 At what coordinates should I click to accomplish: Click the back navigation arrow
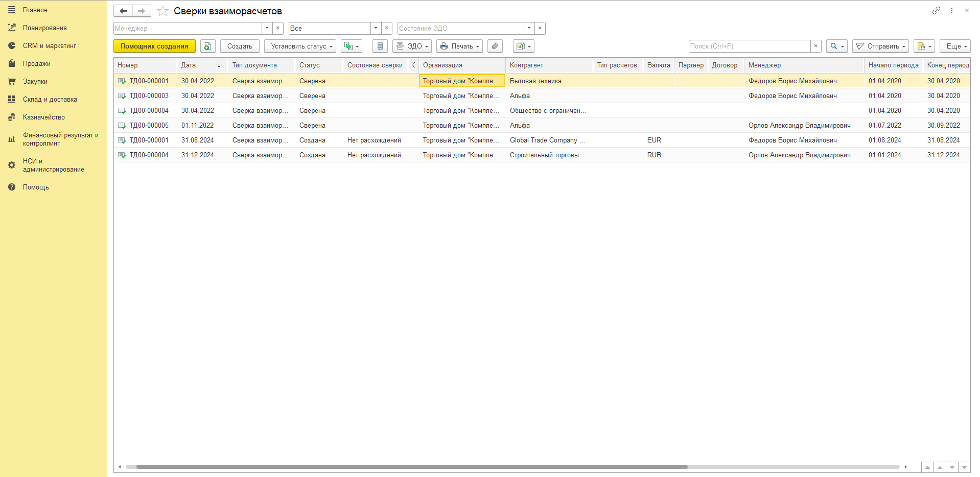point(123,11)
